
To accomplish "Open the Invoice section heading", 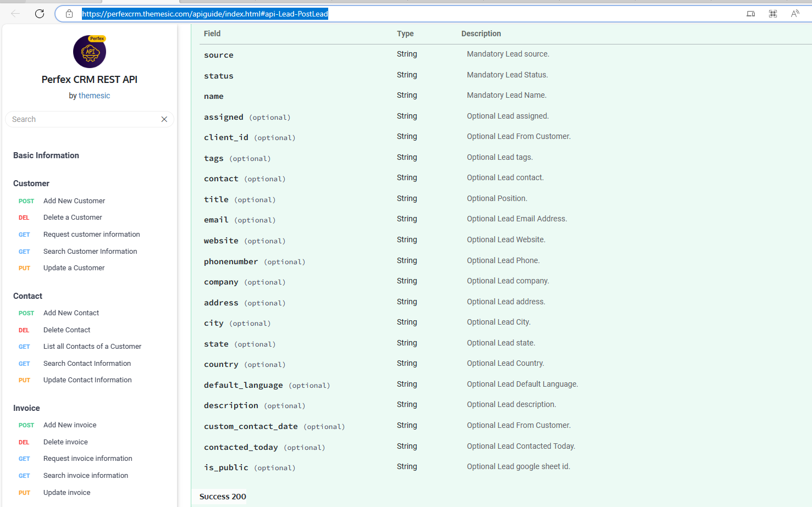I will (x=26, y=408).
